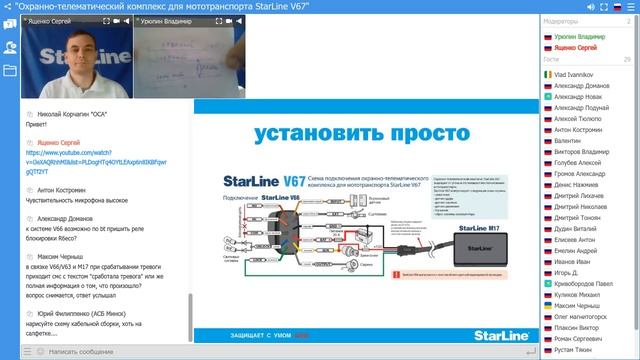This screenshot has height=360, width=640.
Task: Select moderator Урюпин Владимир in list
Action: coord(579,37)
